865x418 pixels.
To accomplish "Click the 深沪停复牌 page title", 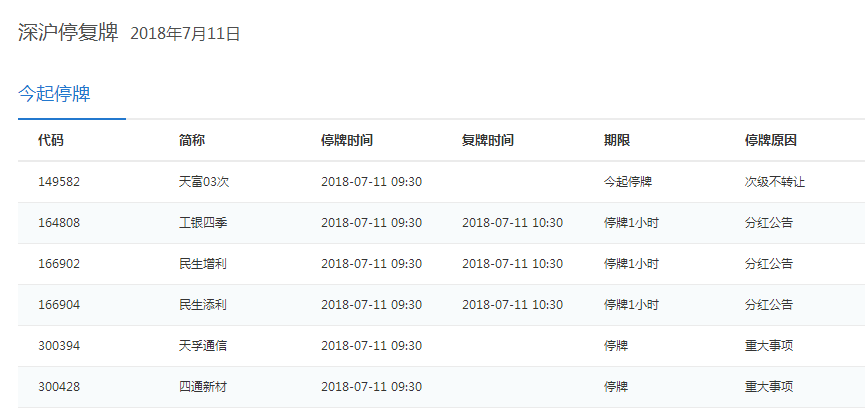I will pos(68,32).
